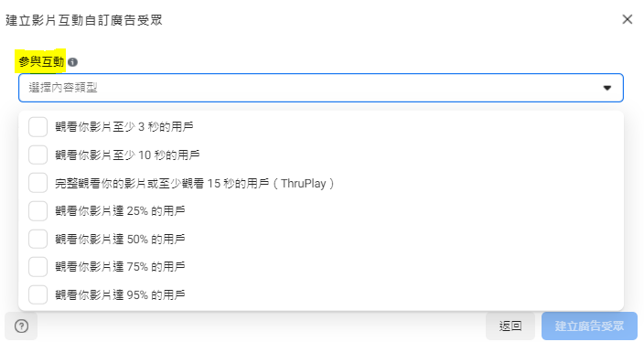
Task: Click the 觀看你影片達 50% 的用戶 option text
Action: [120, 239]
